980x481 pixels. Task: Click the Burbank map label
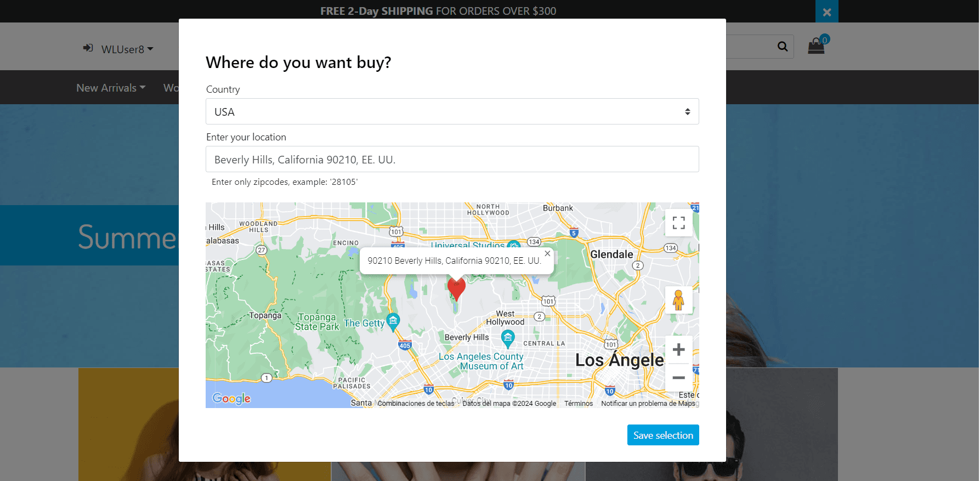pyautogui.click(x=558, y=208)
